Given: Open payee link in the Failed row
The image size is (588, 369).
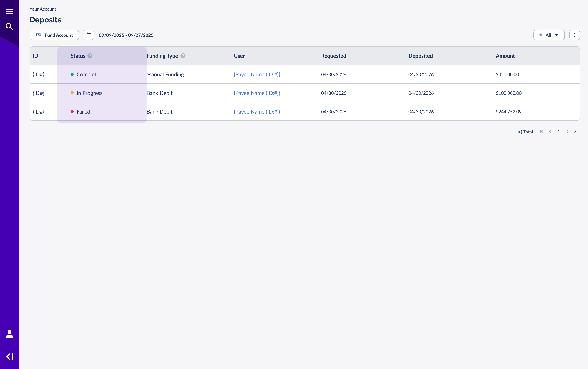Looking at the screenshot, I should click(257, 112).
